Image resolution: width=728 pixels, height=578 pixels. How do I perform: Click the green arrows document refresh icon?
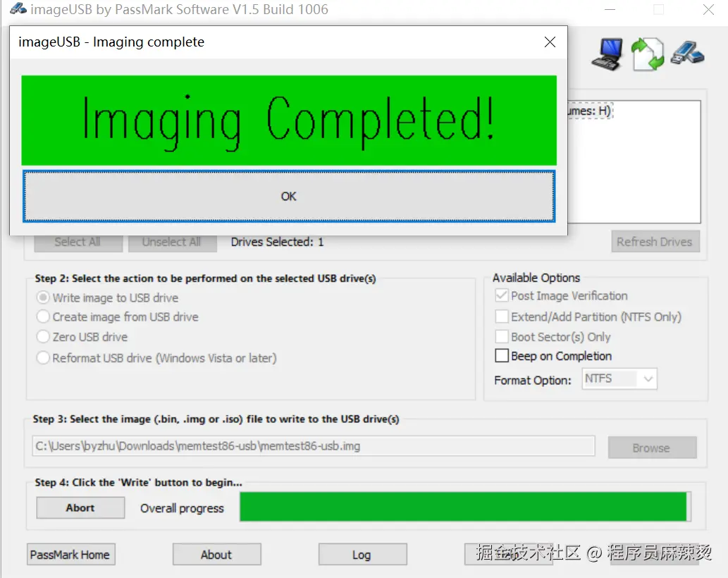click(647, 54)
